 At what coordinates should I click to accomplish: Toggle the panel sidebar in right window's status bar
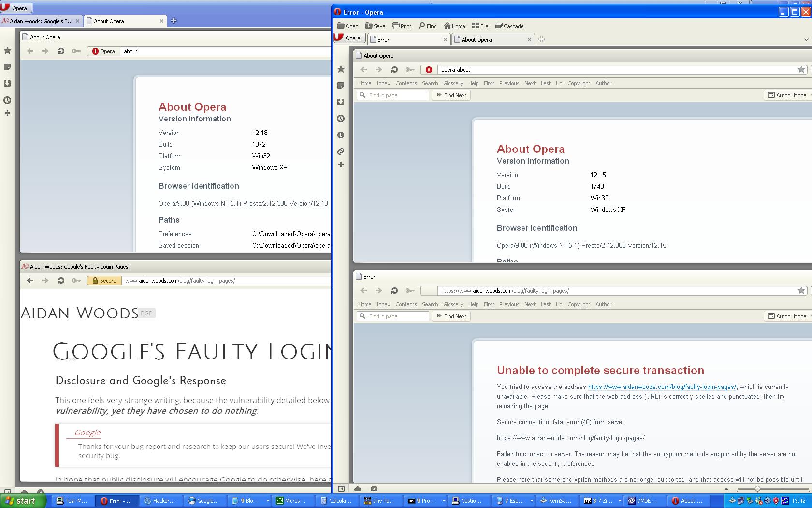341,489
